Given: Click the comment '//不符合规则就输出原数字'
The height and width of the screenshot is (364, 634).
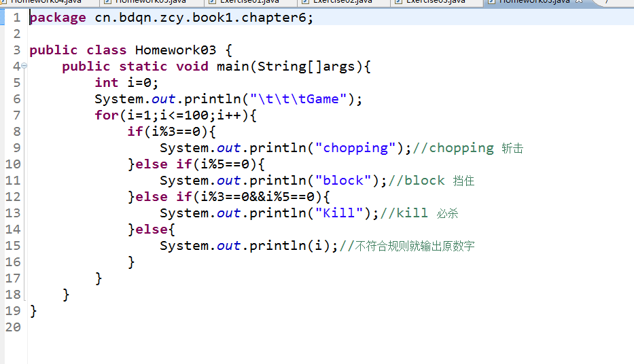Looking at the screenshot, I should click(x=407, y=246).
